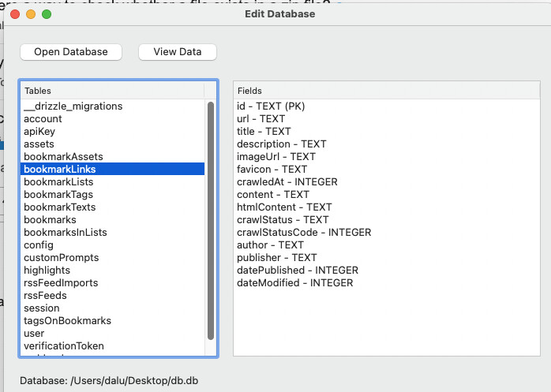The image size is (551, 392).
Task: Choose the account table in list
Action: [x=43, y=119]
